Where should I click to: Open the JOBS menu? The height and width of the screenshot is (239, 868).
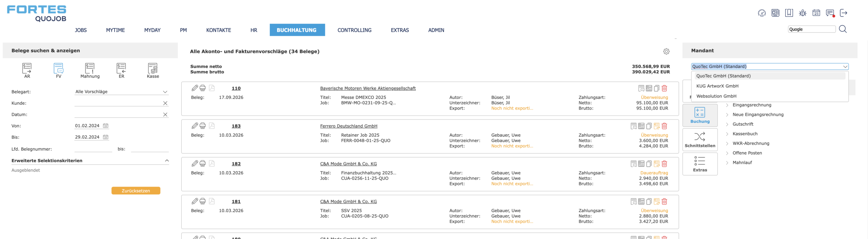tap(81, 30)
